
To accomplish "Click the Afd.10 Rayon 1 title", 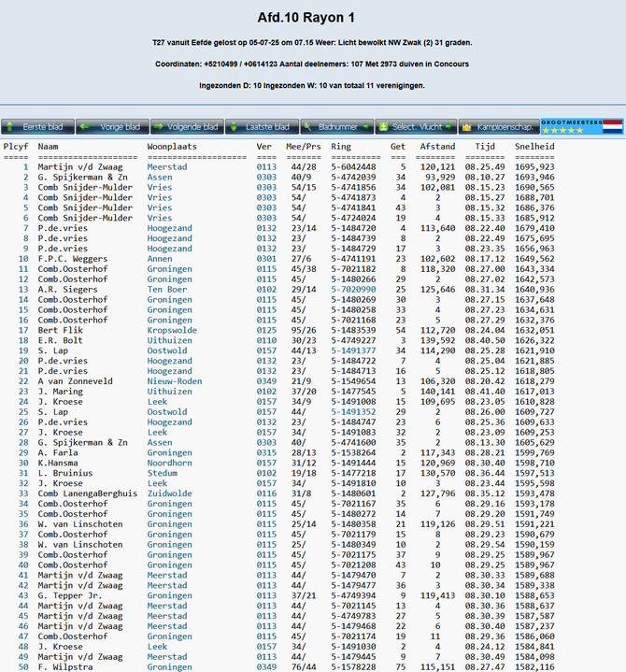I will point(306,18).
